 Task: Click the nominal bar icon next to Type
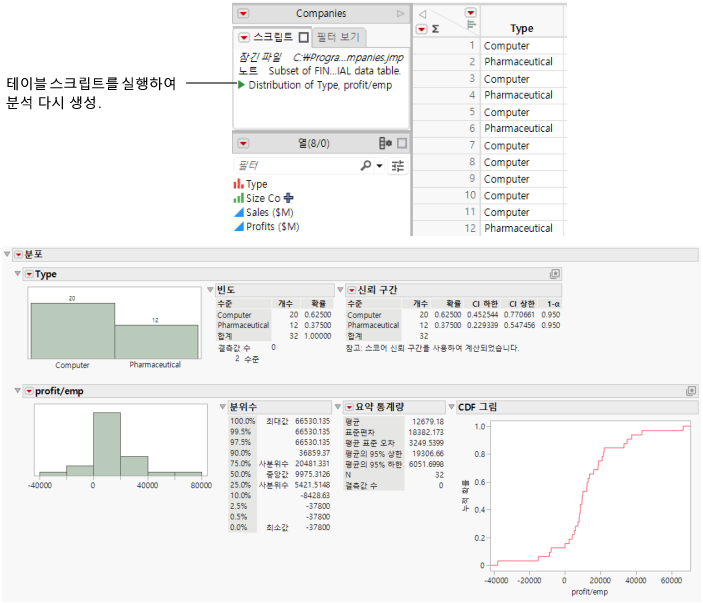pos(239,184)
